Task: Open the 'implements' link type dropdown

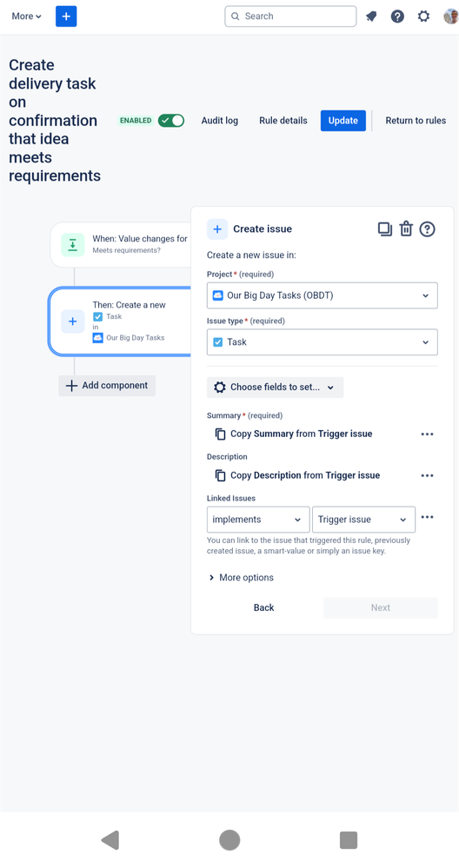Action: (258, 520)
